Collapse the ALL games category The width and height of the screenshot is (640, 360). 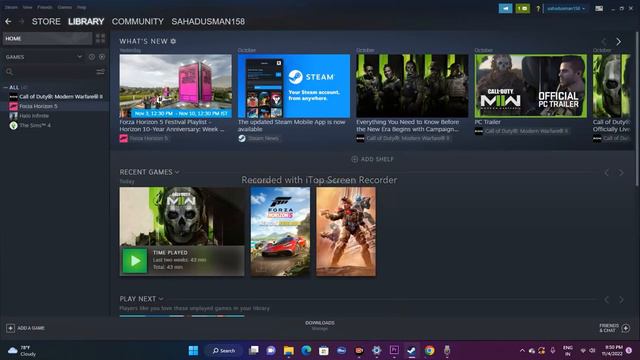5,87
